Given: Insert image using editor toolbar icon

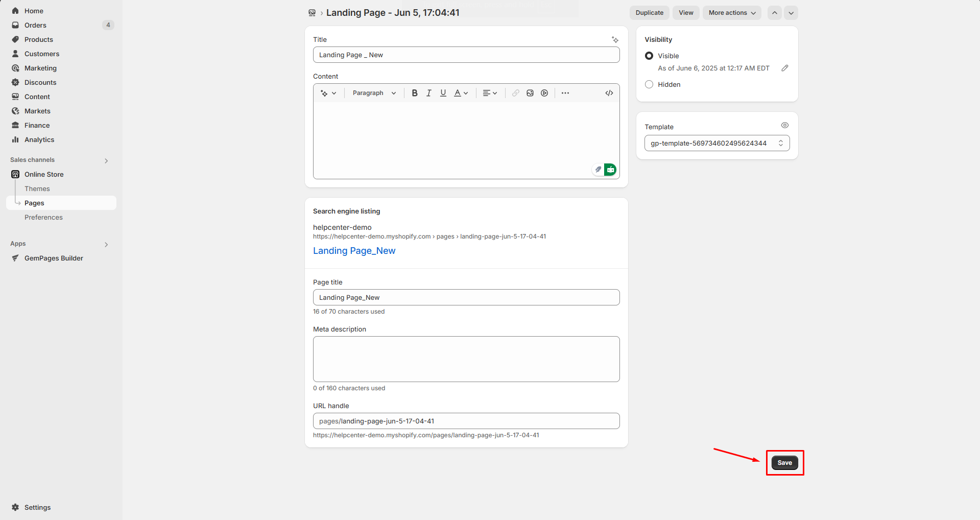Looking at the screenshot, I should click(x=530, y=93).
